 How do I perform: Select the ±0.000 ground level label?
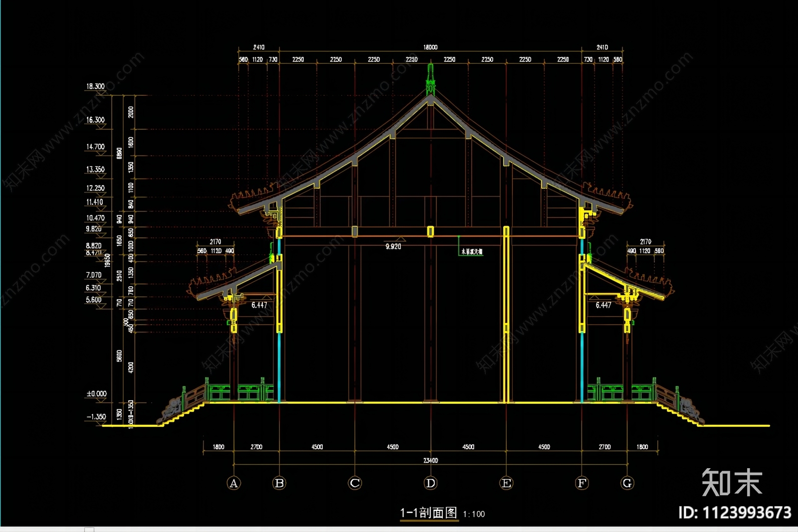point(96,393)
